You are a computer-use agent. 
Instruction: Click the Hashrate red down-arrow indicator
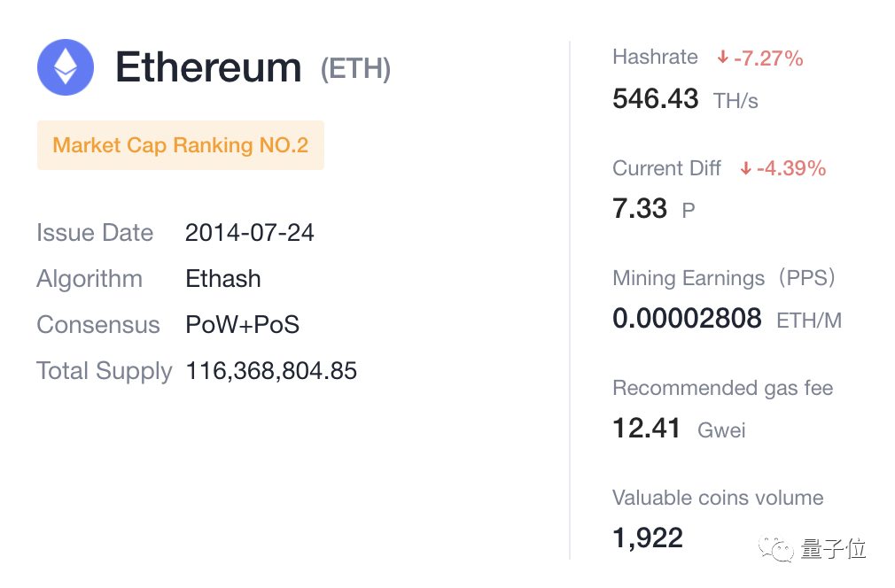pyautogui.click(x=722, y=58)
